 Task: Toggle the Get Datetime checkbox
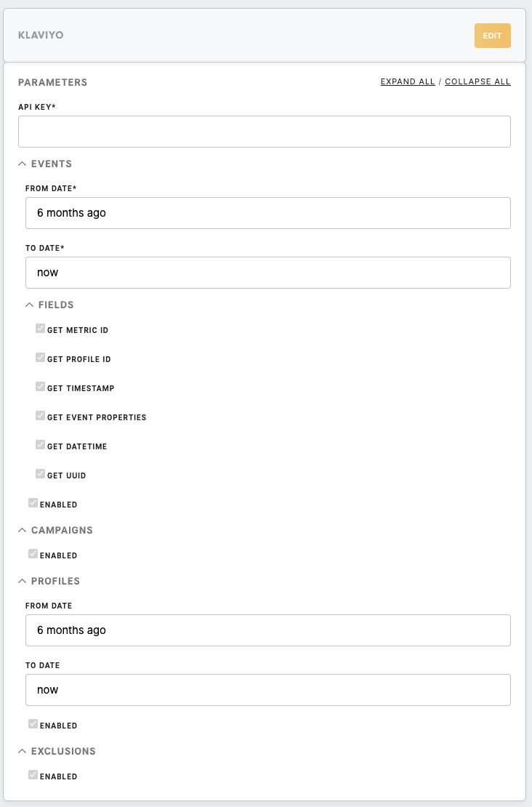40,445
